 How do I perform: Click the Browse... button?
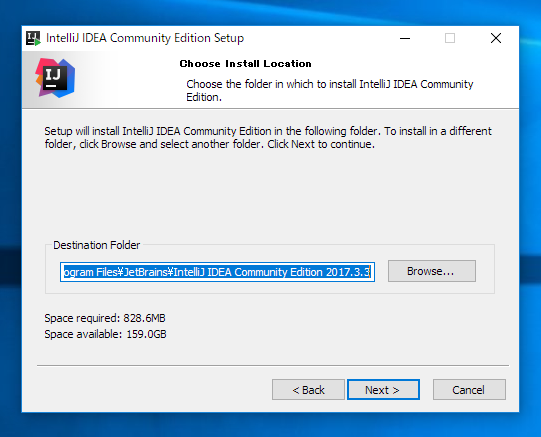tap(432, 271)
